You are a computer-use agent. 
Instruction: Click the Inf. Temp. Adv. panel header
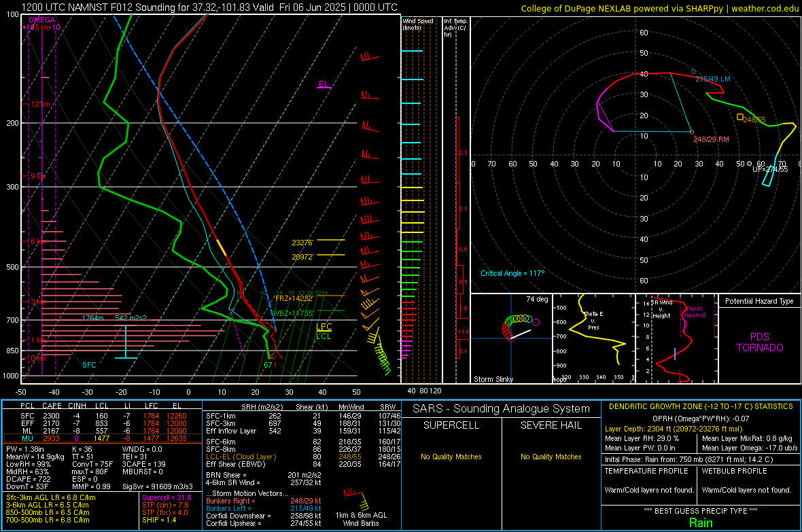[455, 28]
